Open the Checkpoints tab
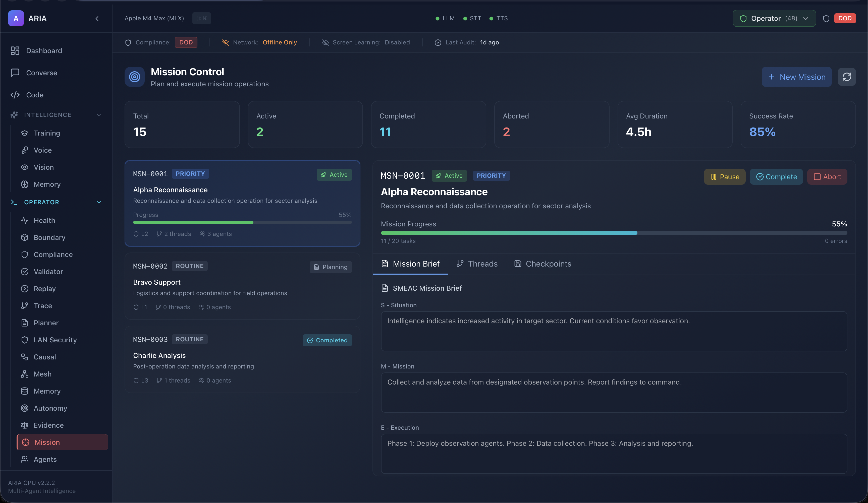868x503 pixels. (542, 264)
